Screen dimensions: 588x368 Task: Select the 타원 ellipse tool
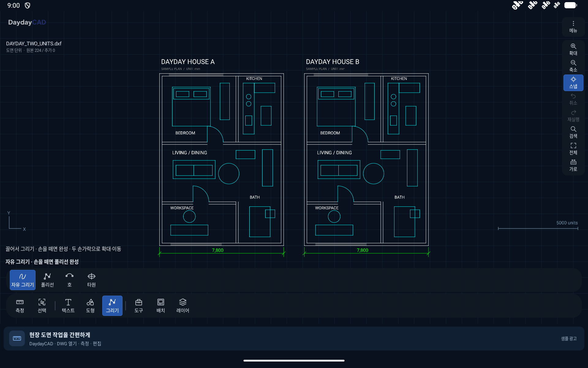92,280
